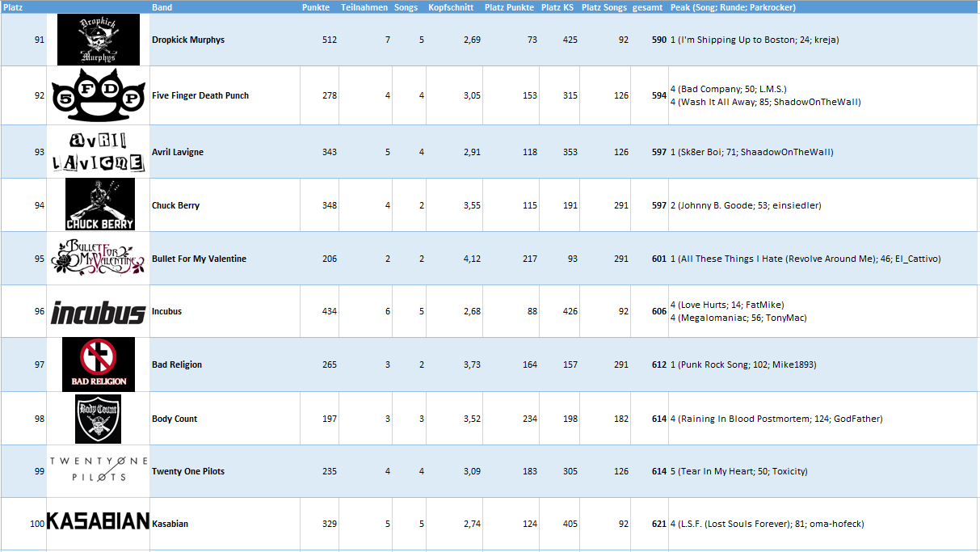Click peak entry Tear In My Heart
Image resolution: width=980 pixels, height=552 pixels.
[x=738, y=471]
